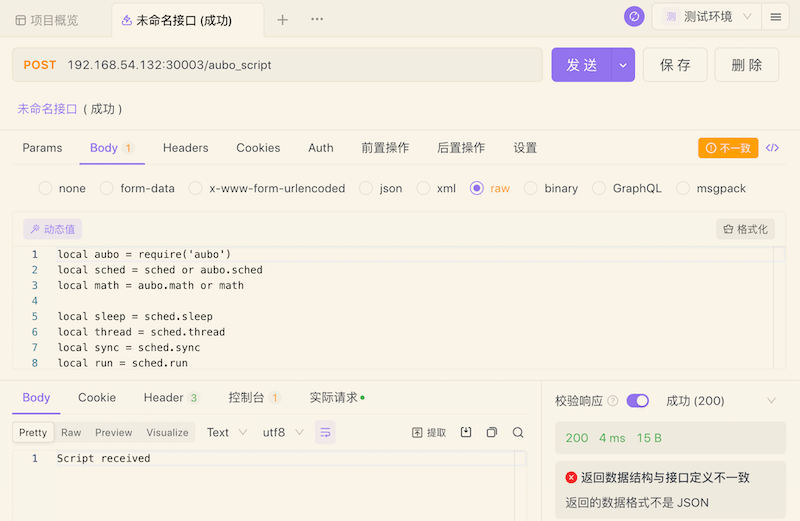Copy response with the copy icon
The width and height of the screenshot is (800, 521).
pyautogui.click(x=492, y=433)
